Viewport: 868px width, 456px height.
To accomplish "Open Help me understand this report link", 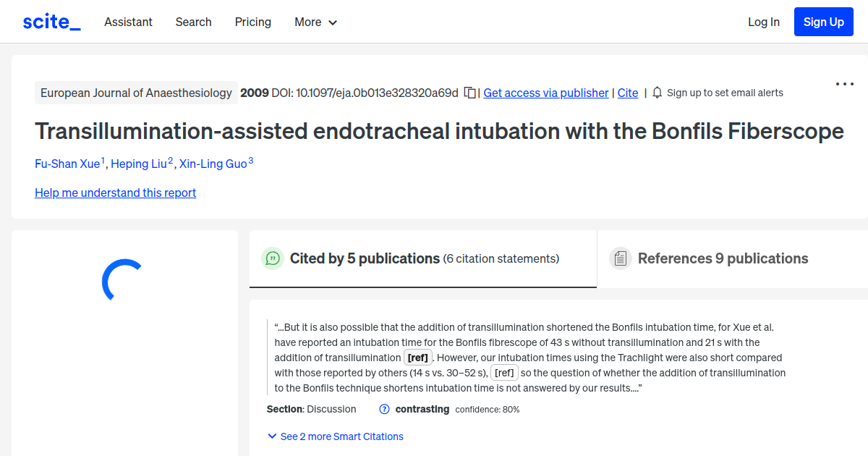I will click(115, 193).
